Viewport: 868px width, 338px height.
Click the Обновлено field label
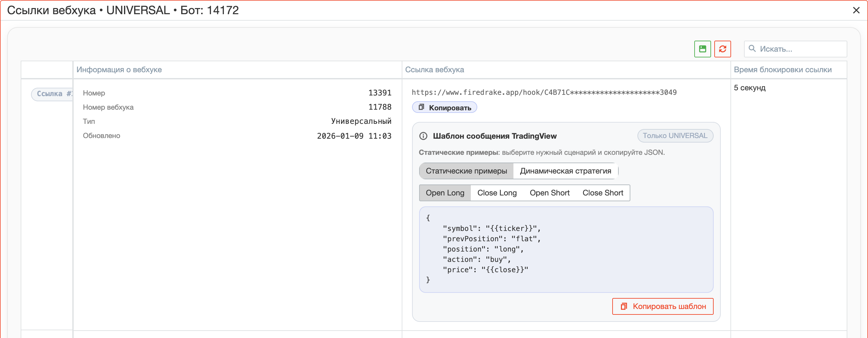point(101,136)
